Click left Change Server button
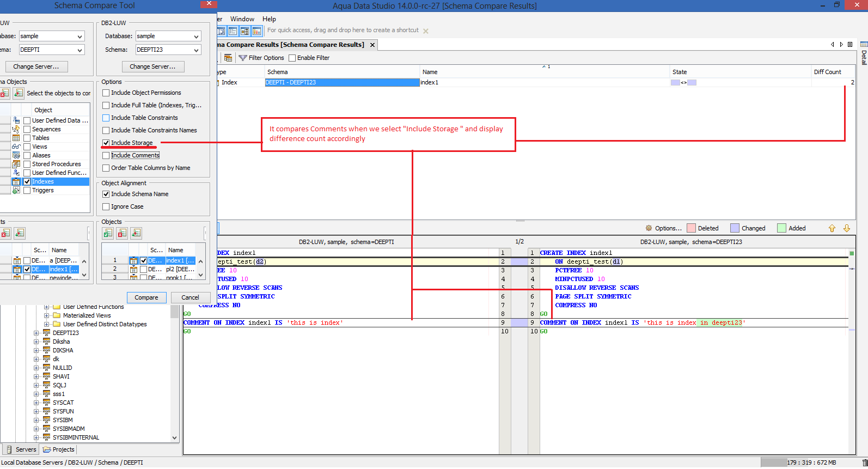868x469 pixels. click(x=36, y=67)
